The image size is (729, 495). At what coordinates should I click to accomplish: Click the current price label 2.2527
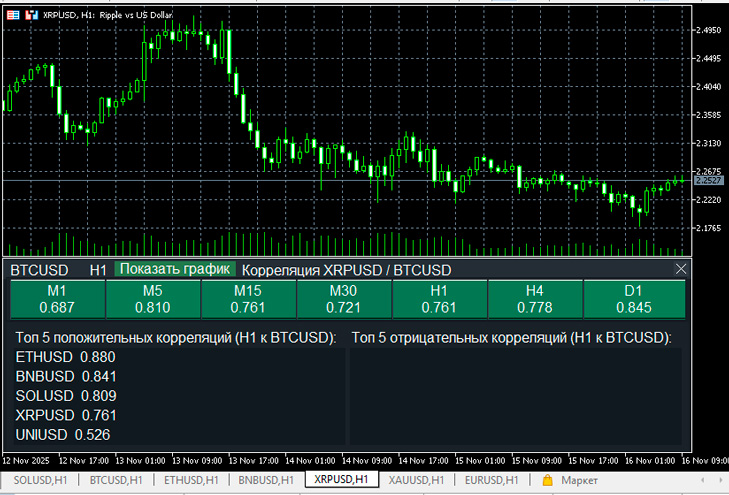[708, 181]
